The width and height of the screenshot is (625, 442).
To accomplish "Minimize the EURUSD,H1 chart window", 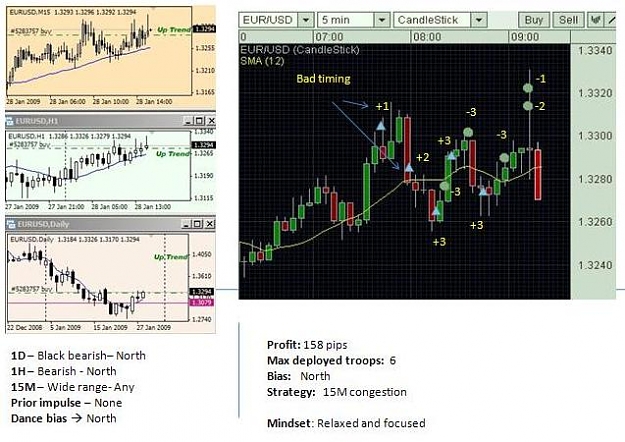I will 188,121.
